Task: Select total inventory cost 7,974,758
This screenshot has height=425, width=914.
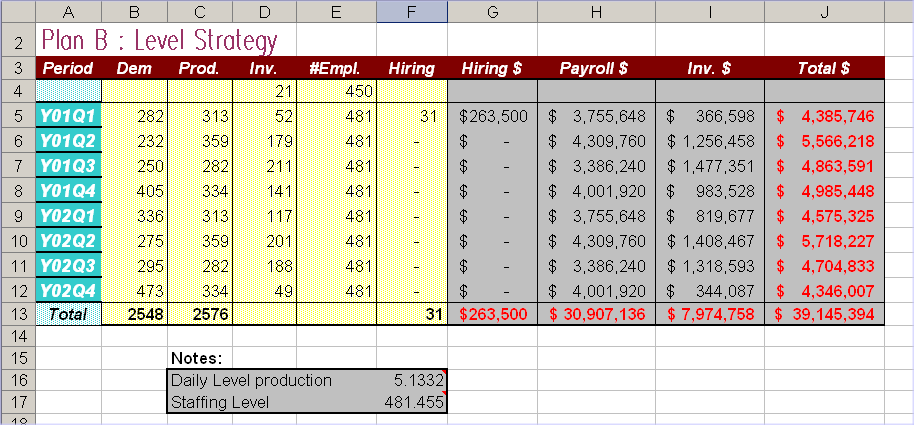Action: (709, 314)
